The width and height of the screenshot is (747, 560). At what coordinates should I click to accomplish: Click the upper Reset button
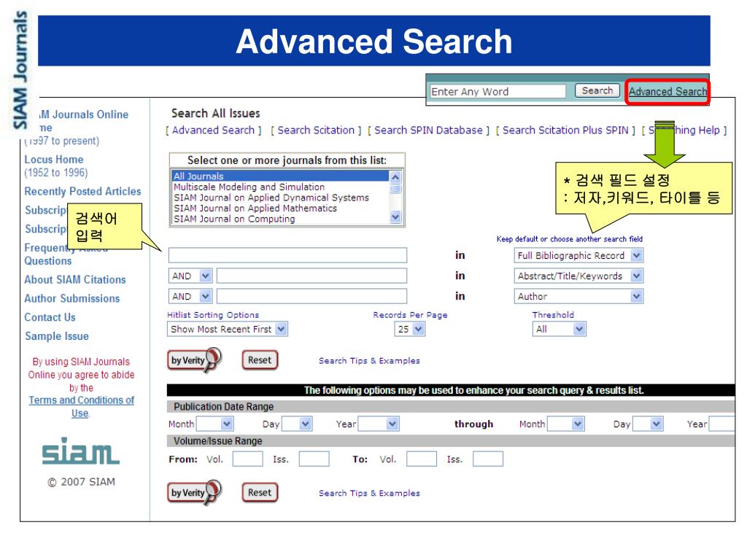pos(260,360)
